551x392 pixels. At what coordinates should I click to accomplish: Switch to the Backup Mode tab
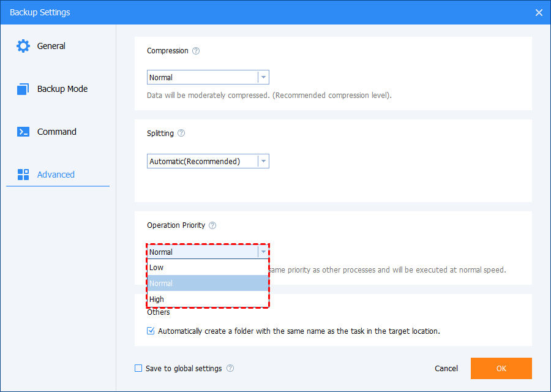click(62, 89)
